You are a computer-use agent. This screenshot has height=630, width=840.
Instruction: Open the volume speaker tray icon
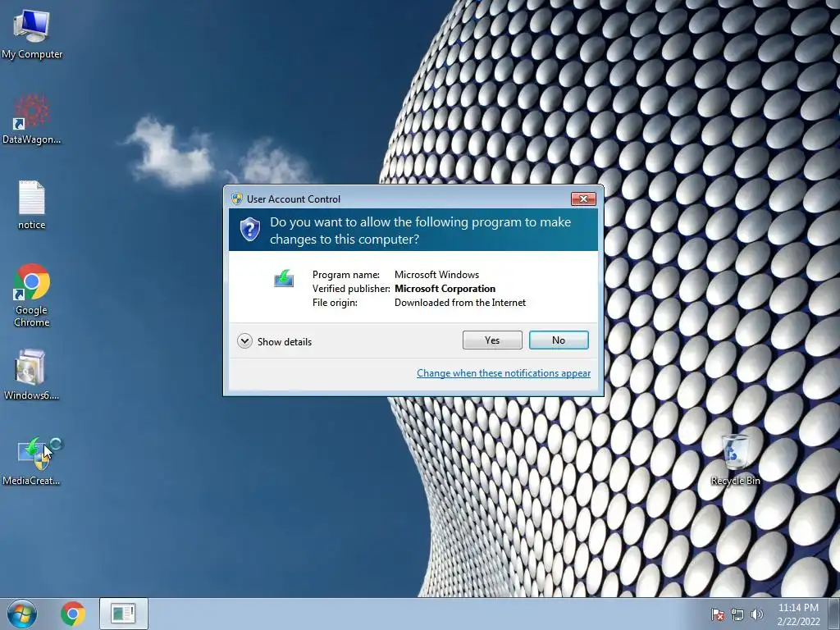click(756, 614)
